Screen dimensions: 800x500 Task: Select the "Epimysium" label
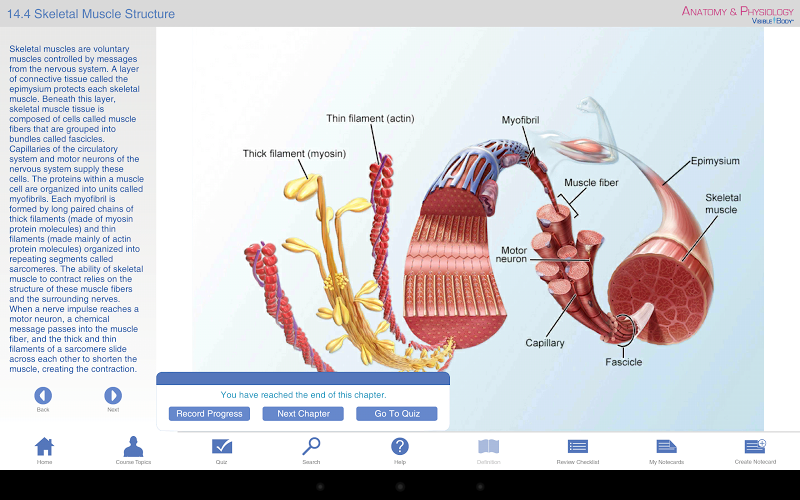click(715, 161)
